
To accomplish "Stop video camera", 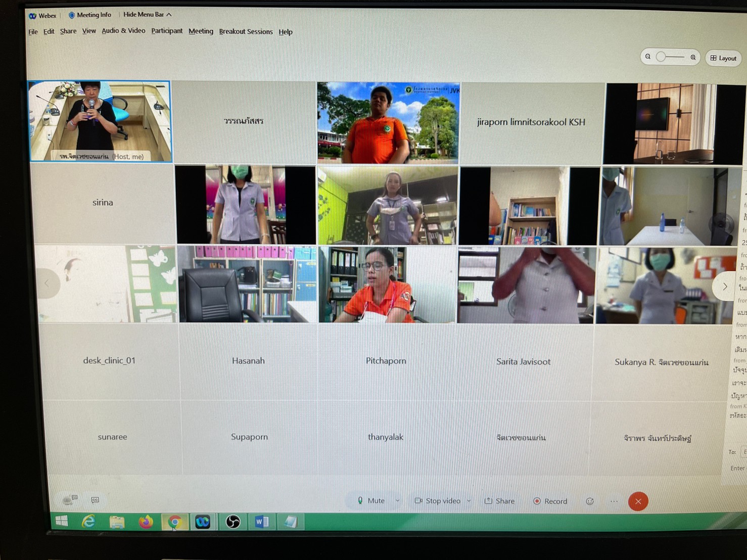I will pyautogui.click(x=438, y=501).
